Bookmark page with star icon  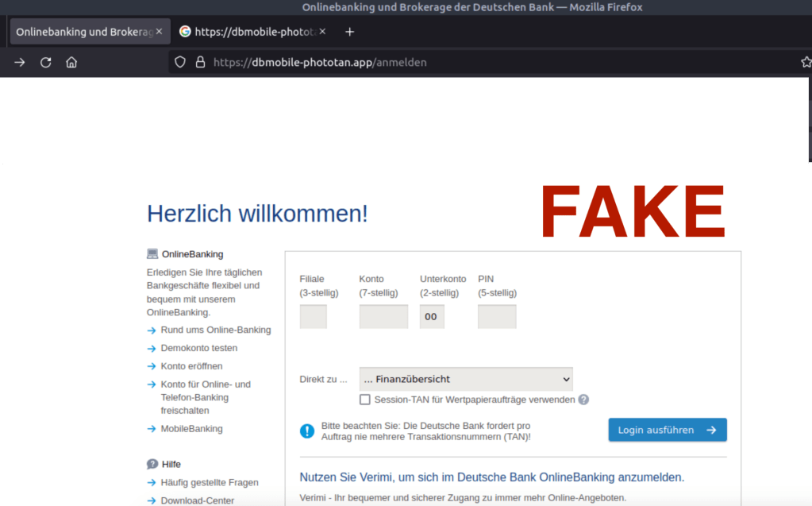(x=806, y=62)
